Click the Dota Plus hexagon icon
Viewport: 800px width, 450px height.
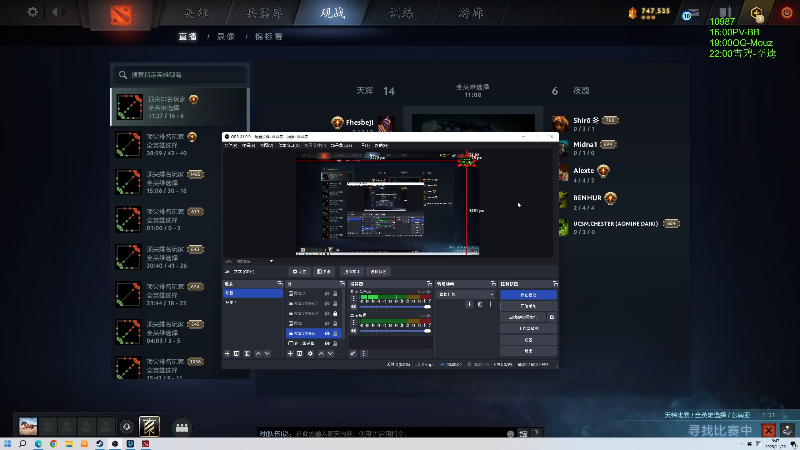tap(757, 13)
